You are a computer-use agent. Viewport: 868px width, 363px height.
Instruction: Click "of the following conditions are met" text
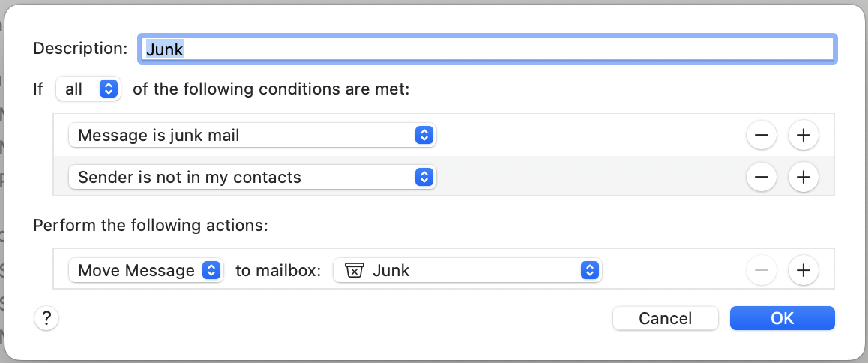coord(271,89)
